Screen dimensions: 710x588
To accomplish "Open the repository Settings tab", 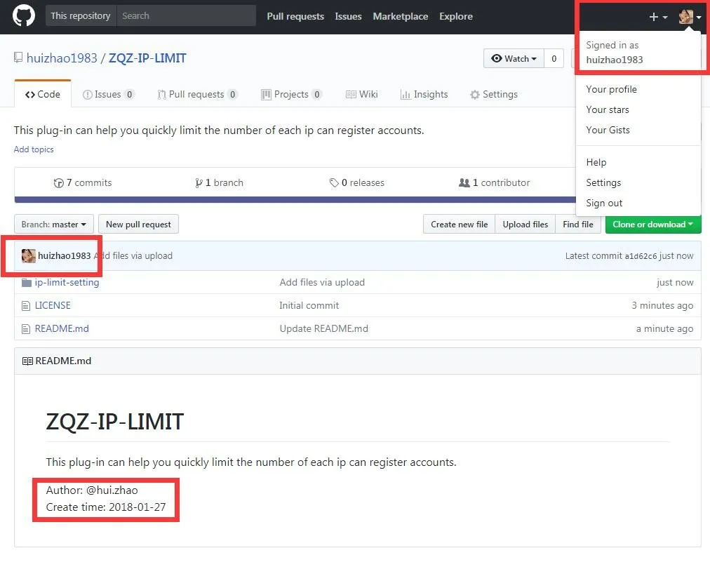I will click(x=493, y=94).
